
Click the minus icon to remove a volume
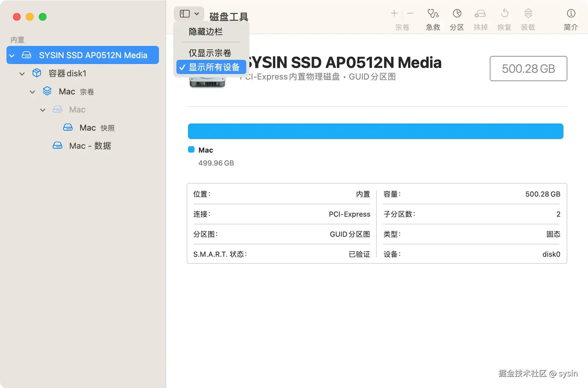pyautogui.click(x=410, y=14)
